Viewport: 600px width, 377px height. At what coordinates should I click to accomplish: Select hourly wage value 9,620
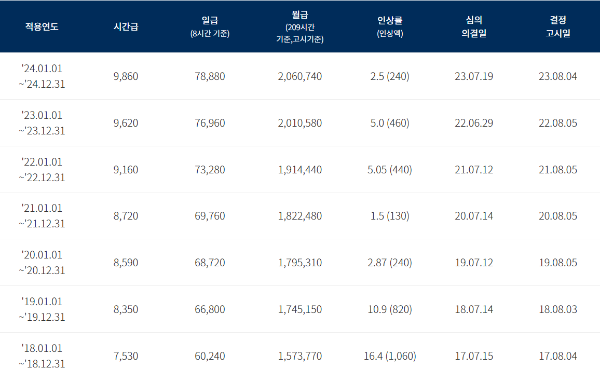(x=126, y=123)
